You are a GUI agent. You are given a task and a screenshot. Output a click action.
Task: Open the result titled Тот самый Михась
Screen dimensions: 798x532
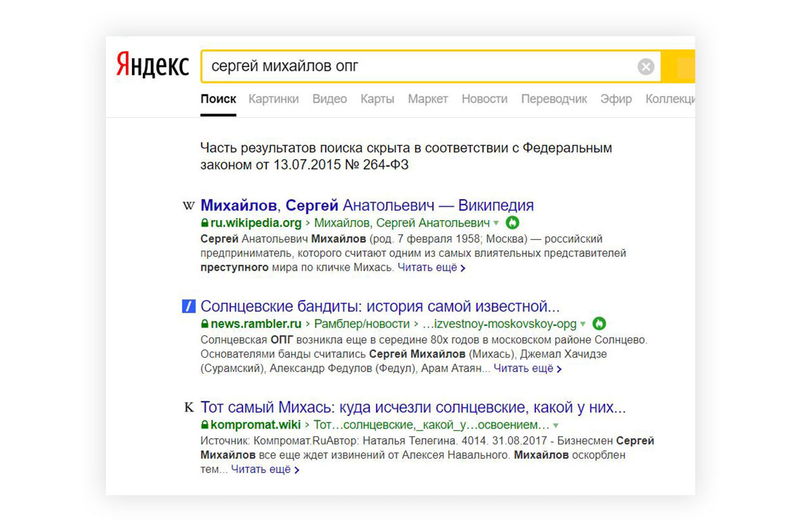tap(412, 407)
